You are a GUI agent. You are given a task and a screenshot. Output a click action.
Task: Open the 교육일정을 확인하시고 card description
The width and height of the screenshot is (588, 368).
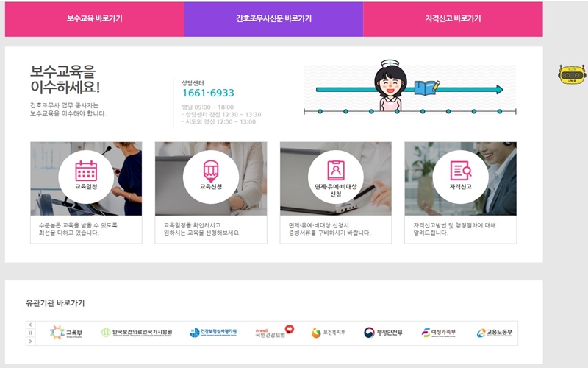pyautogui.click(x=201, y=229)
